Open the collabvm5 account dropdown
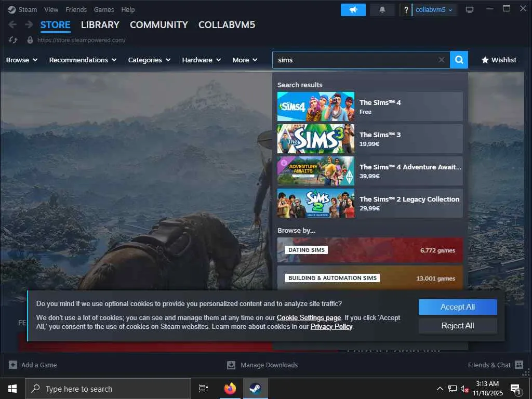532x399 pixels. click(x=434, y=10)
